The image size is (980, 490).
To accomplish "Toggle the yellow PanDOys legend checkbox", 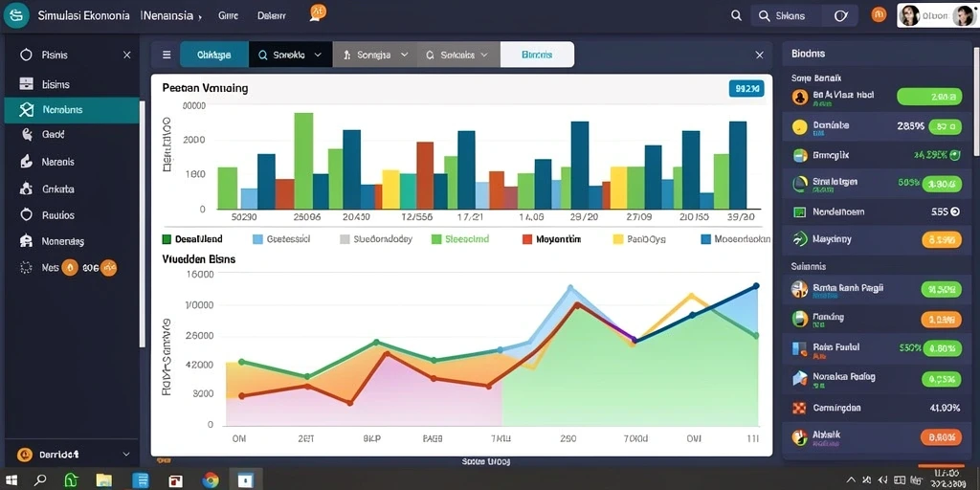I will (x=618, y=238).
